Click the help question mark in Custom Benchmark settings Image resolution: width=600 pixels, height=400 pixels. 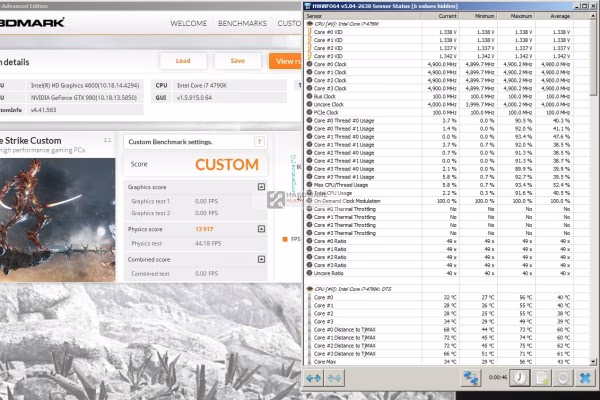[x=259, y=142]
